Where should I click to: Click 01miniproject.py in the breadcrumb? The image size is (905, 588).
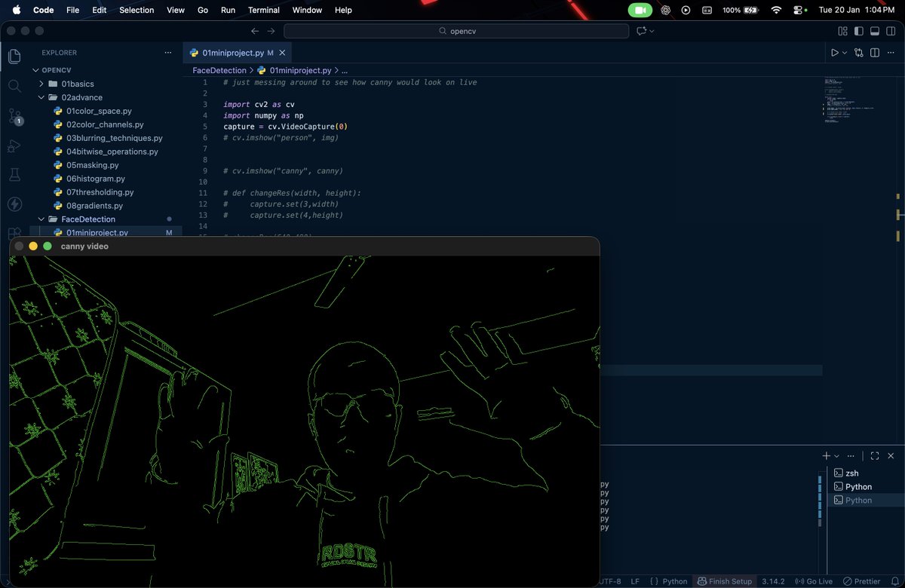299,70
